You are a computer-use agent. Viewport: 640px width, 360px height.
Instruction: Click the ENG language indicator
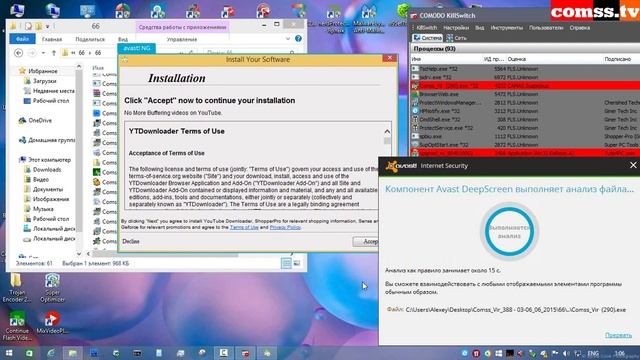[593, 353]
